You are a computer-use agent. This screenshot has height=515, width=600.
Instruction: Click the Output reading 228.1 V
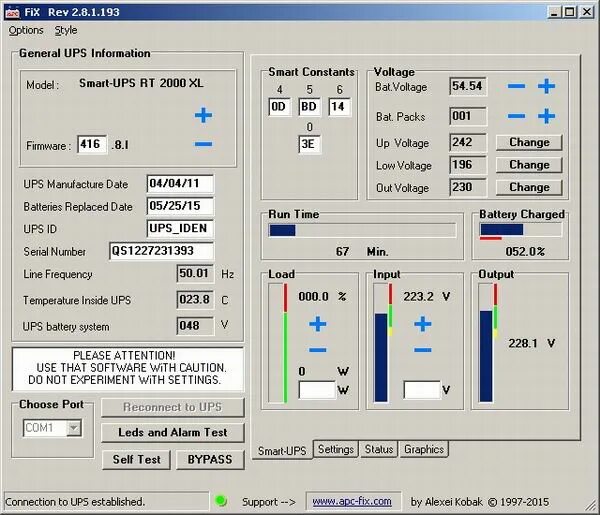pos(532,343)
